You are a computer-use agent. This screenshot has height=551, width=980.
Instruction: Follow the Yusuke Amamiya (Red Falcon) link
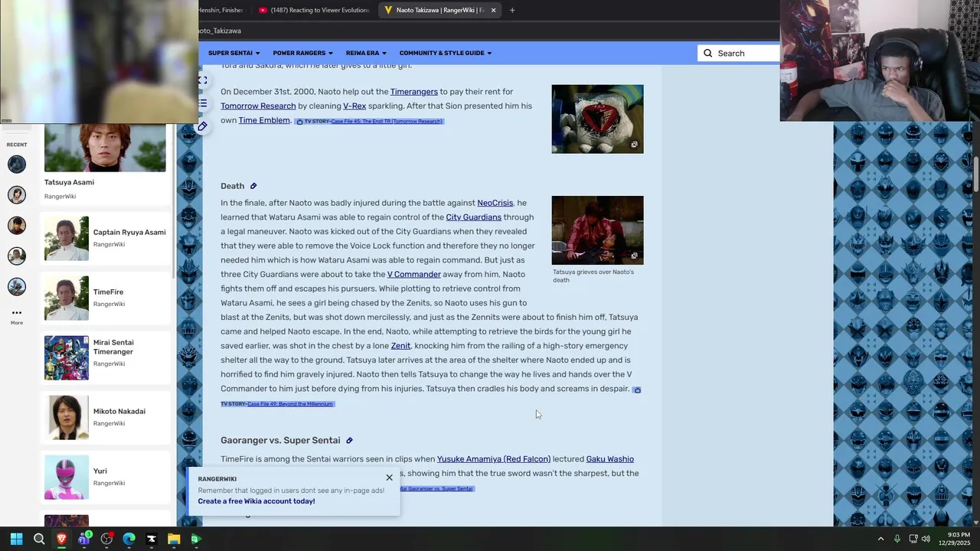click(x=494, y=459)
